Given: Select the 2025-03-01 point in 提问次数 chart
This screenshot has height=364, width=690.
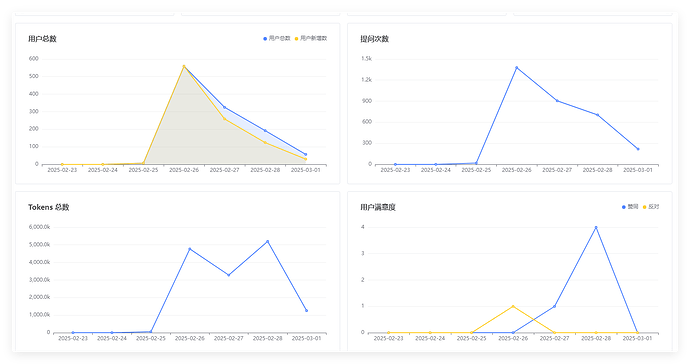Looking at the screenshot, I should pos(638,149).
